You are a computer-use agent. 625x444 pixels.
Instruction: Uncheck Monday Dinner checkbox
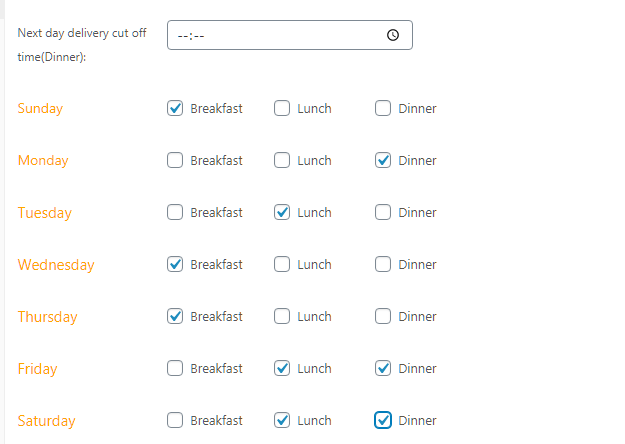[x=383, y=160]
